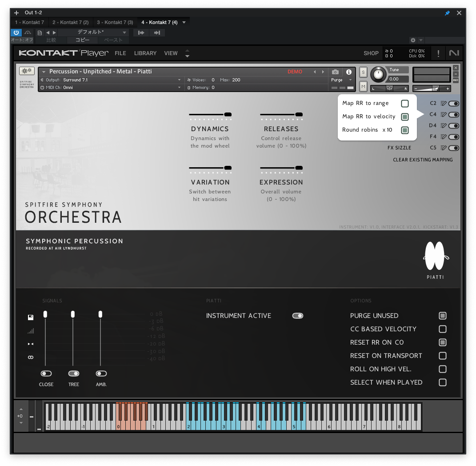Click the Releases slider handle
476x466 pixels.
(x=299, y=115)
